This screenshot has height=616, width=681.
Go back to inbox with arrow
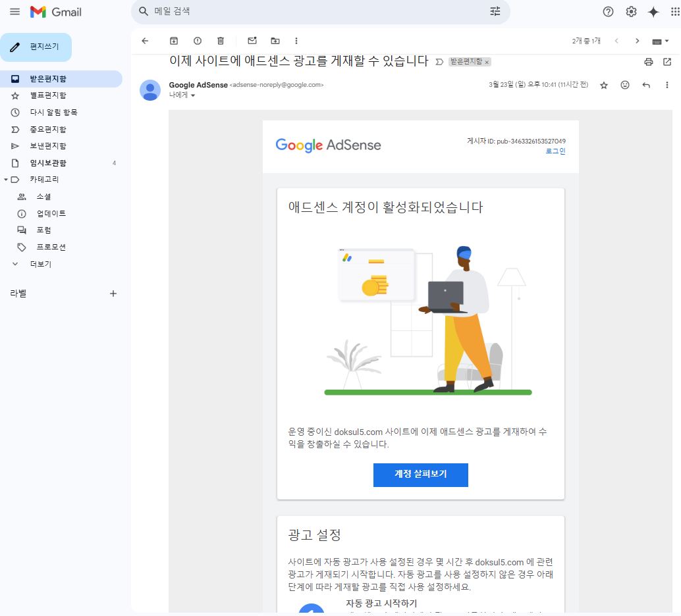[145, 41]
